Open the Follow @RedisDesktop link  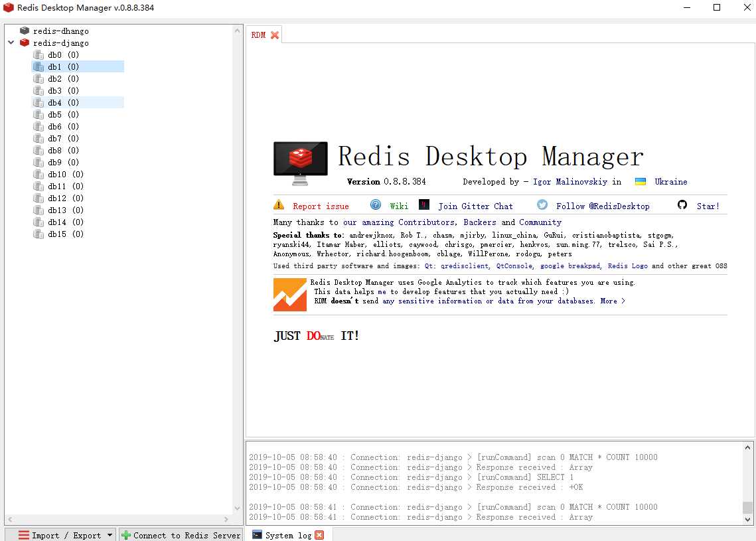click(x=603, y=206)
